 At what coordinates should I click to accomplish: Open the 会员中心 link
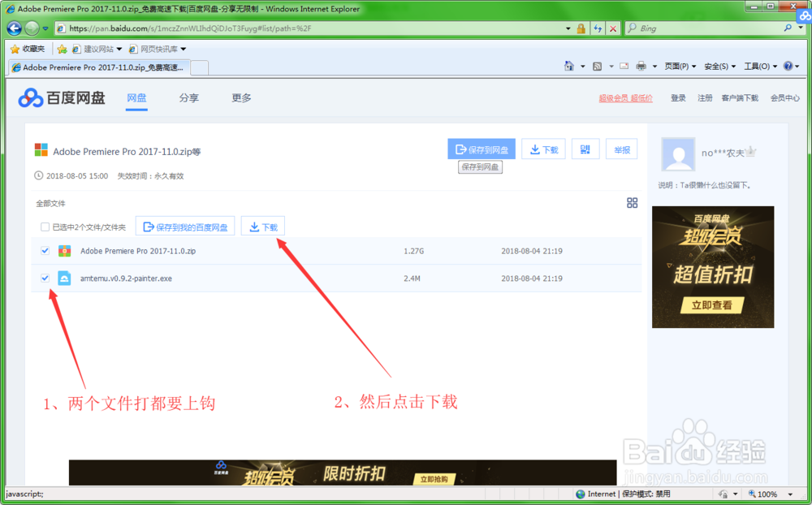pyautogui.click(x=784, y=98)
